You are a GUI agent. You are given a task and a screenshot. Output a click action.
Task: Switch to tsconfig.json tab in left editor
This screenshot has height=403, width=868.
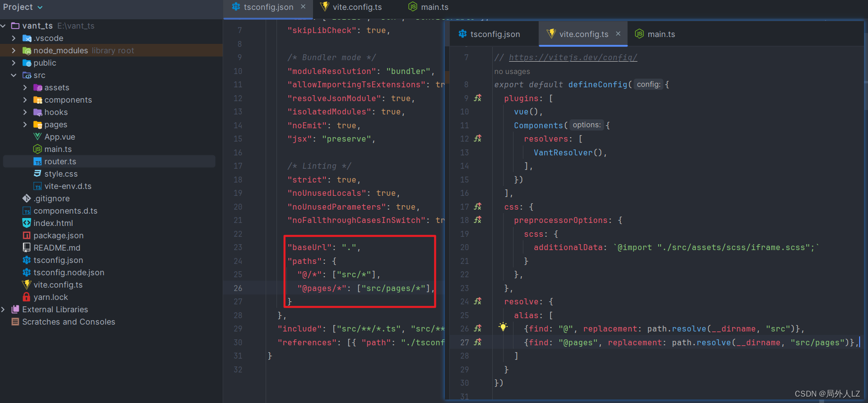point(268,7)
